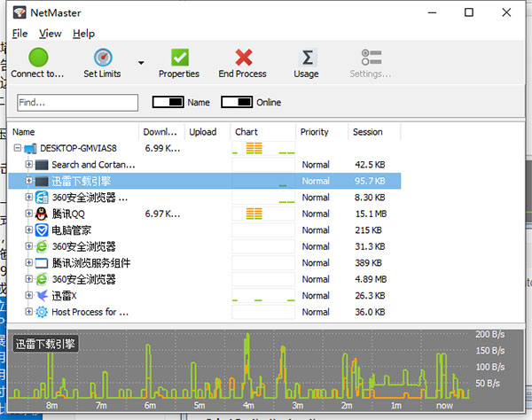Sort by the Downl... column header
This screenshot has width=532, height=420.
(161, 132)
